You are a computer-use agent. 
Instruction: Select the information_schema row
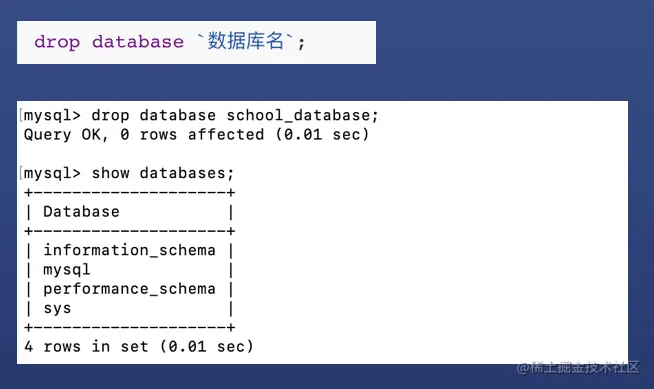129,250
